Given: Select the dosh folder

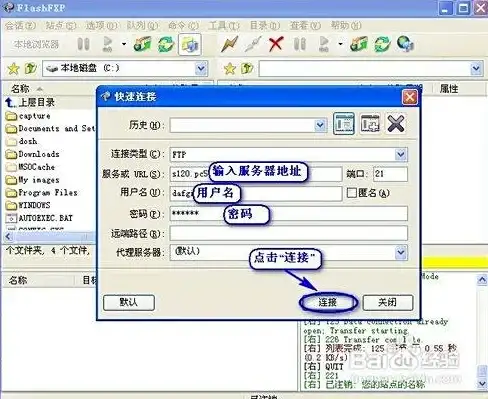Looking at the screenshot, I should 22,141.
